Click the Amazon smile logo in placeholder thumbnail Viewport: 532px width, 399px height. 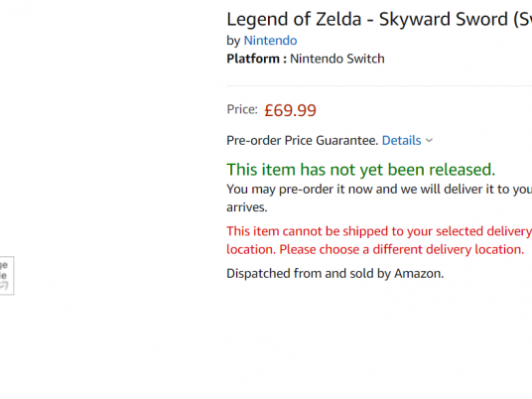(x=4, y=287)
